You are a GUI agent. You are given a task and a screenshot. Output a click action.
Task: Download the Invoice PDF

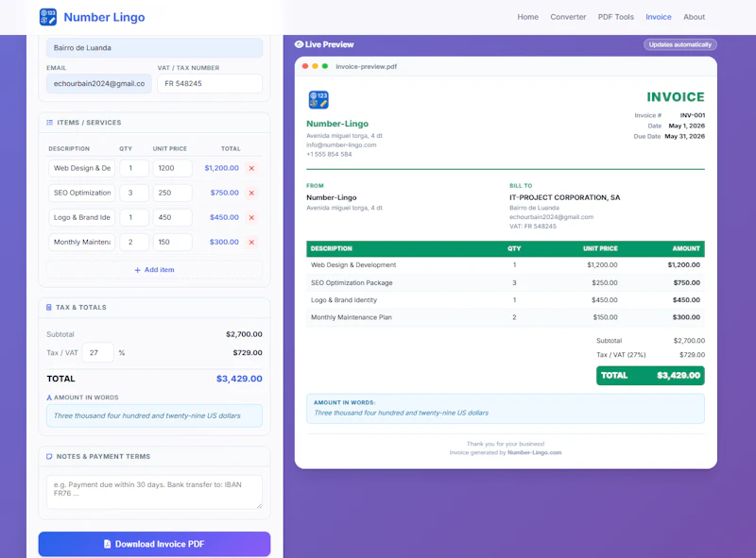(154, 544)
